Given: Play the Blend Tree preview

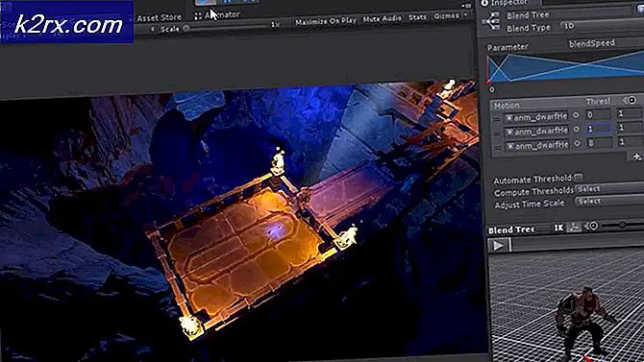Looking at the screenshot, I should tap(498, 246).
